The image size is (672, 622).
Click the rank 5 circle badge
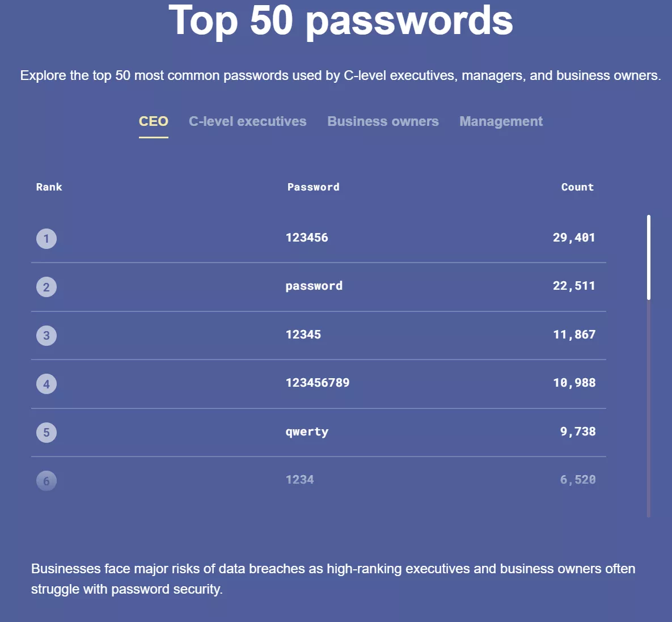(47, 433)
